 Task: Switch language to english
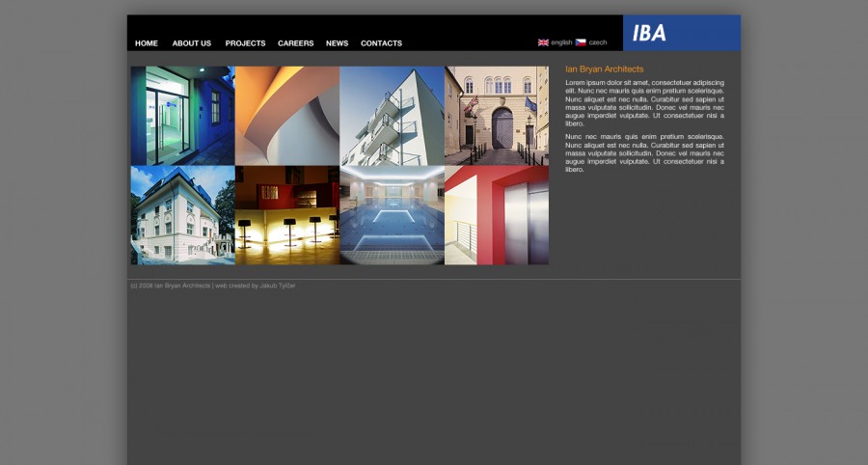(561, 42)
